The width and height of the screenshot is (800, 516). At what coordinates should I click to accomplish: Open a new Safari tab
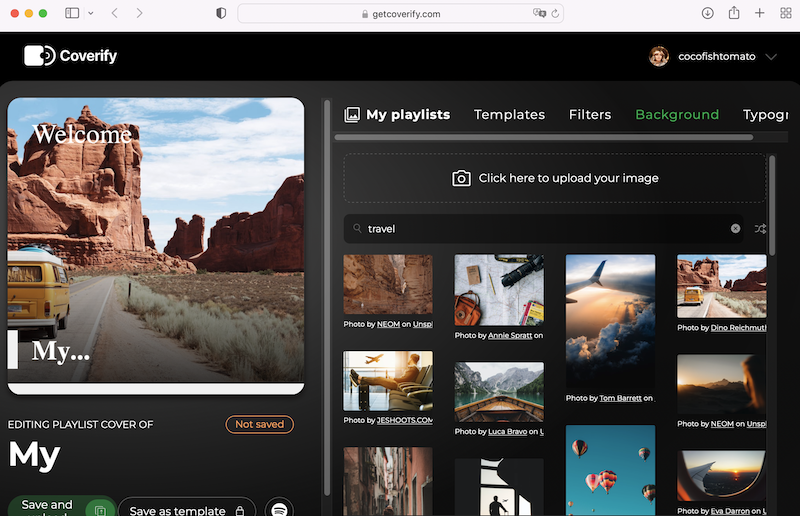(760, 13)
